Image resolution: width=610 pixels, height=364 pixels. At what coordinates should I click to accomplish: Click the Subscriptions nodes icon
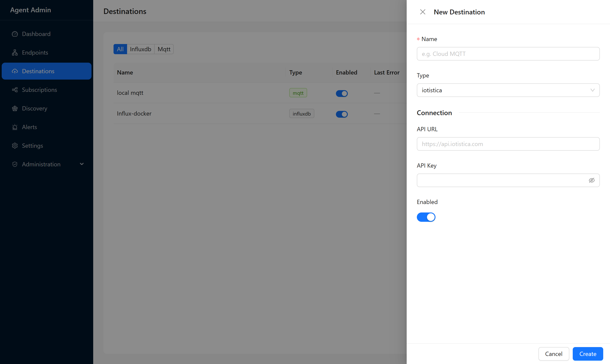(15, 90)
